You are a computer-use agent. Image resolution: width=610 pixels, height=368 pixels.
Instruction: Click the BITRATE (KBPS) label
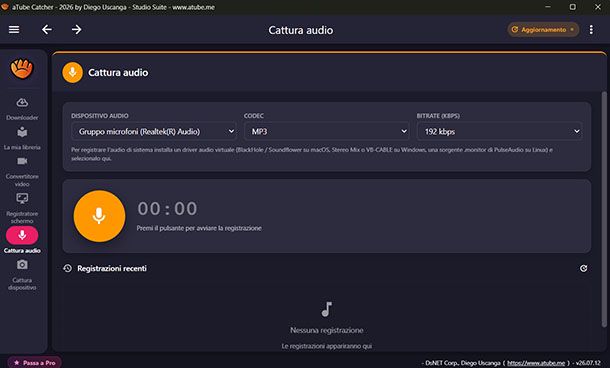(438, 116)
